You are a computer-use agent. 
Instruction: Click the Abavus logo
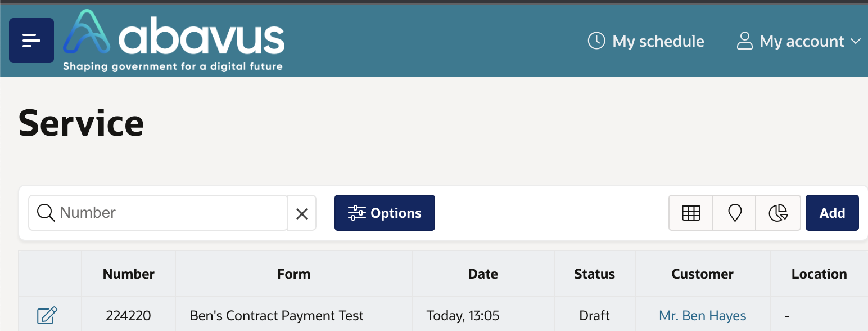[174, 41]
